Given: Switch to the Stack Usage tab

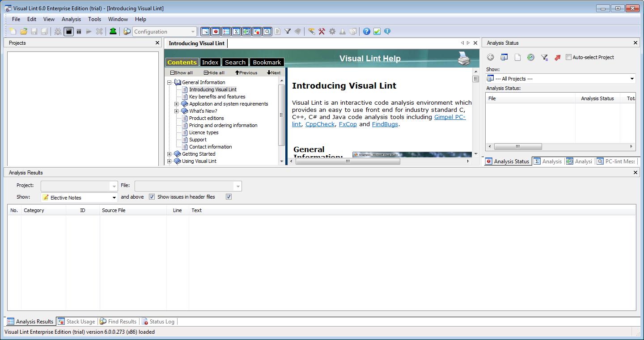Looking at the screenshot, I should coord(76,321).
